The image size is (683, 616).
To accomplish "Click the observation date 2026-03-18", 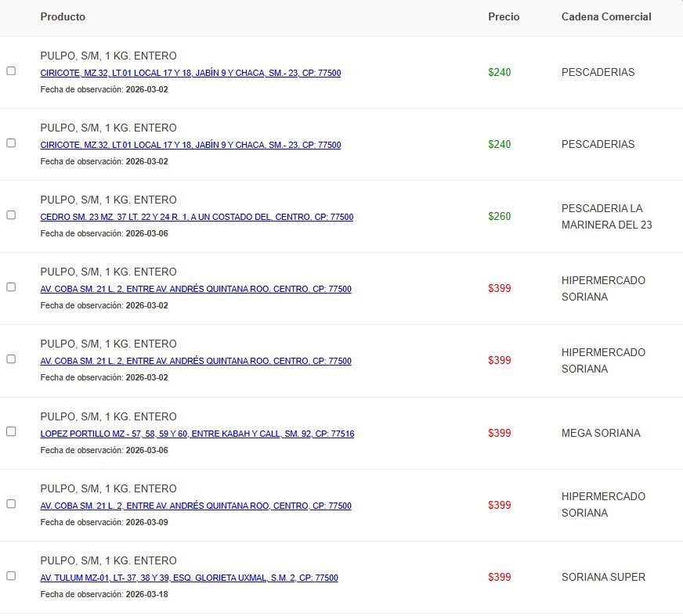I will coord(146,594).
